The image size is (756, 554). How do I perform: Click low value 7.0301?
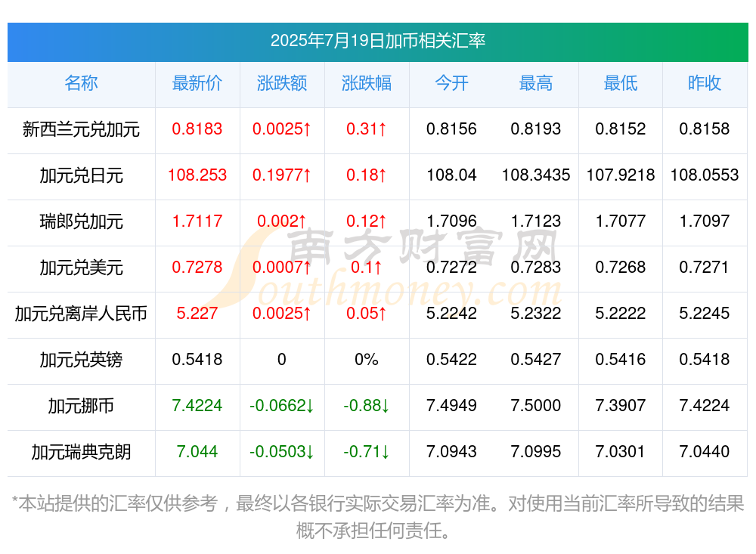click(x=621, y=452)
